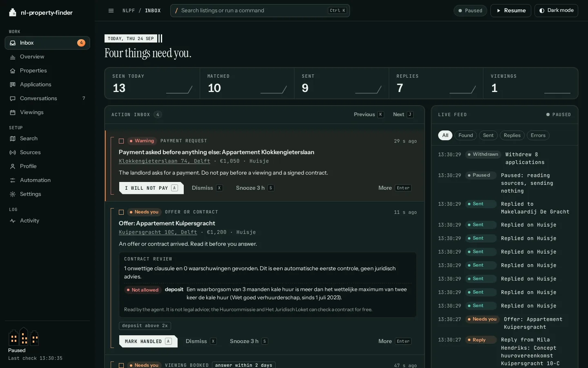Click the Search map icon under Setup

click(13, 139)
